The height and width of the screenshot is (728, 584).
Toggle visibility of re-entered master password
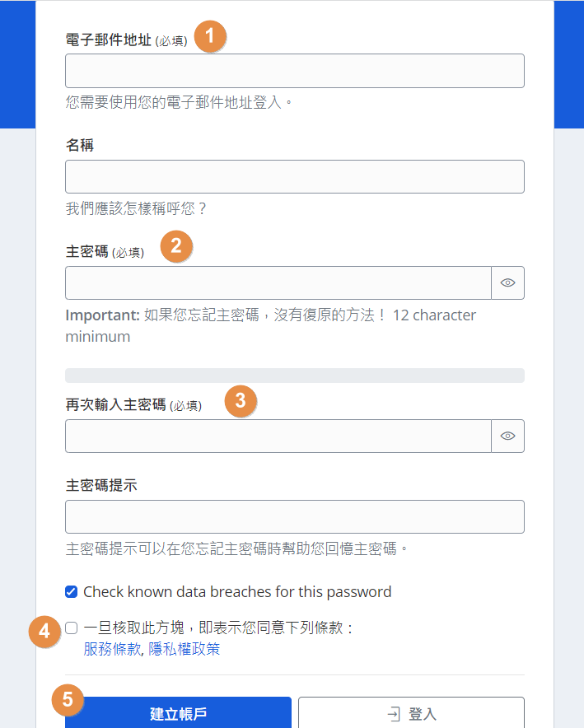click(x=507, y=436)
